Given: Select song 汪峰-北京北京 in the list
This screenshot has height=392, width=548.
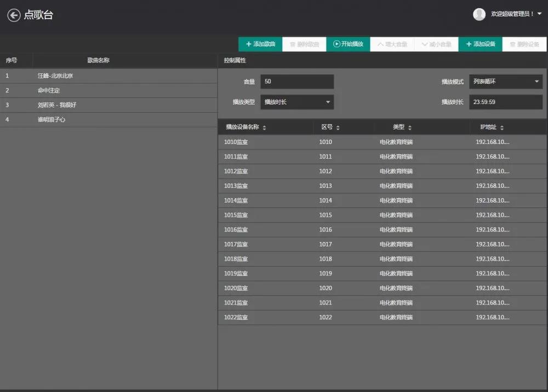Looking at the screenshot, I should [55, 76].
